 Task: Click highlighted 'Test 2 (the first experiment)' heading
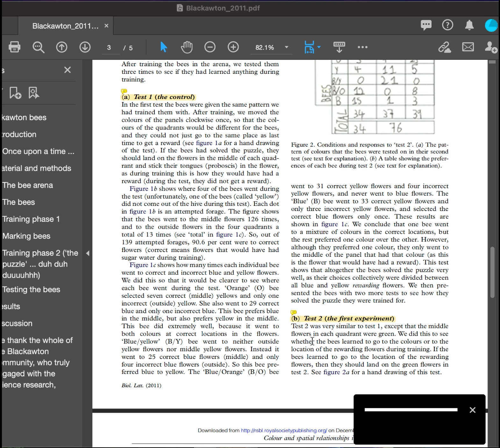tap(343, 318)
